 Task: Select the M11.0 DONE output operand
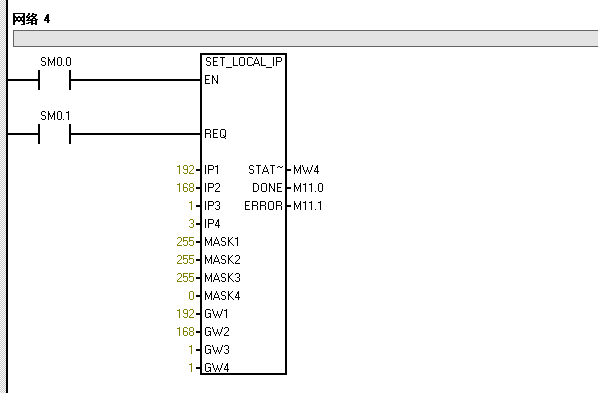(308, 188)
